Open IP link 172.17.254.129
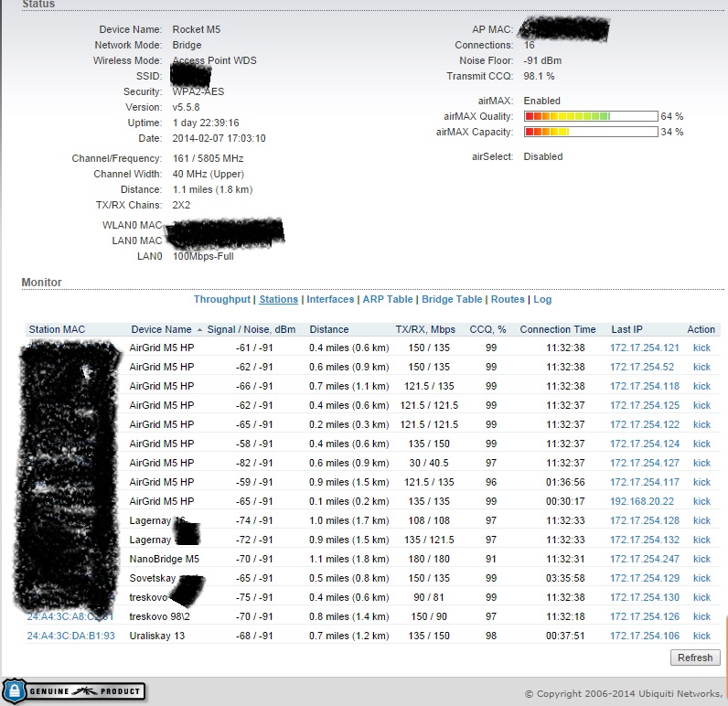The image size is (728, 706). point(645,578)
